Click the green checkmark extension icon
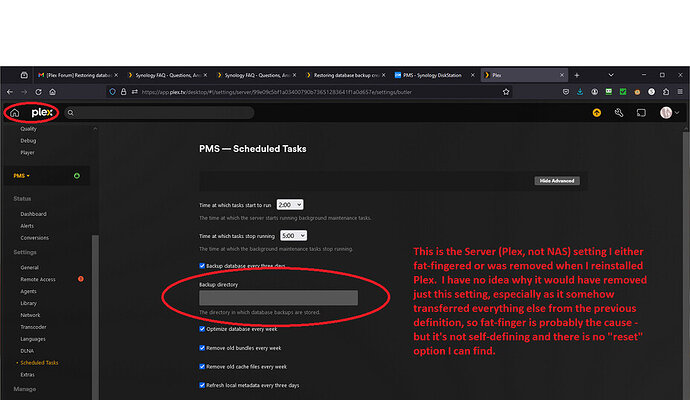The width and height of the screenshot is (690, 400). [x=623, y=92]
